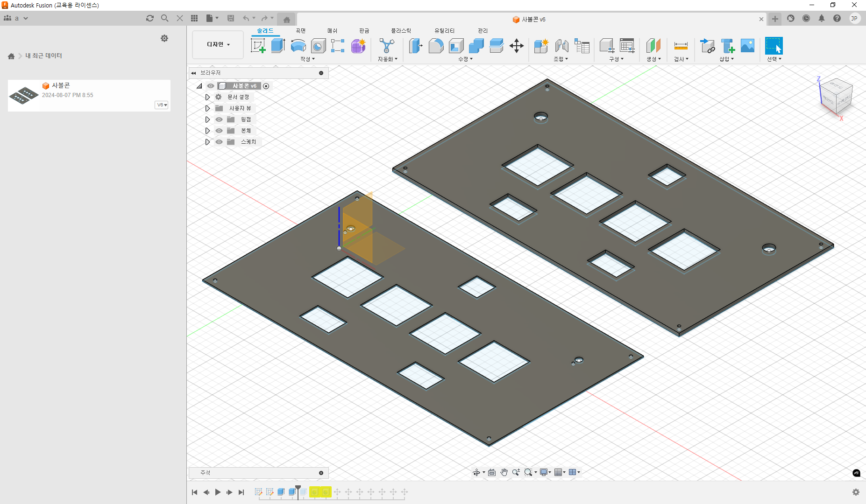The width and height of the screenshot is (866, 504).
Task: Switch to the 곡면 tab
Action: pyautogui.click(x=300, y=31)
